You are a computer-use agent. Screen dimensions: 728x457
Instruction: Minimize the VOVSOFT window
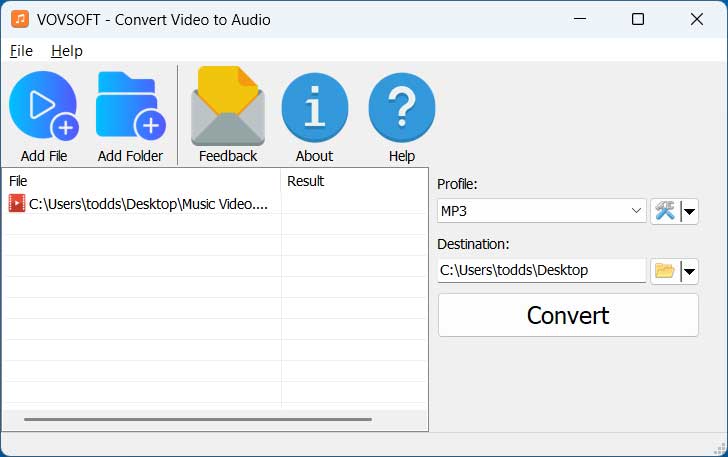(580, 19)
